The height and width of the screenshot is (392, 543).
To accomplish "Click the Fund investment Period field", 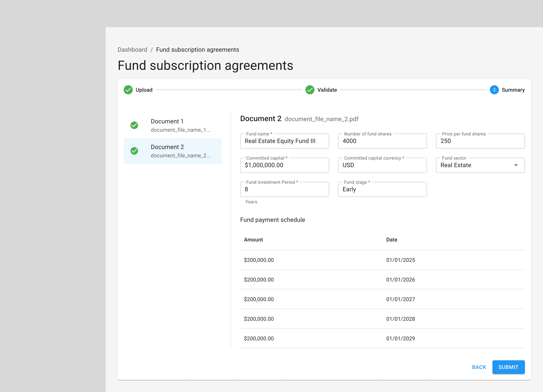I will [x=285, y=190].
